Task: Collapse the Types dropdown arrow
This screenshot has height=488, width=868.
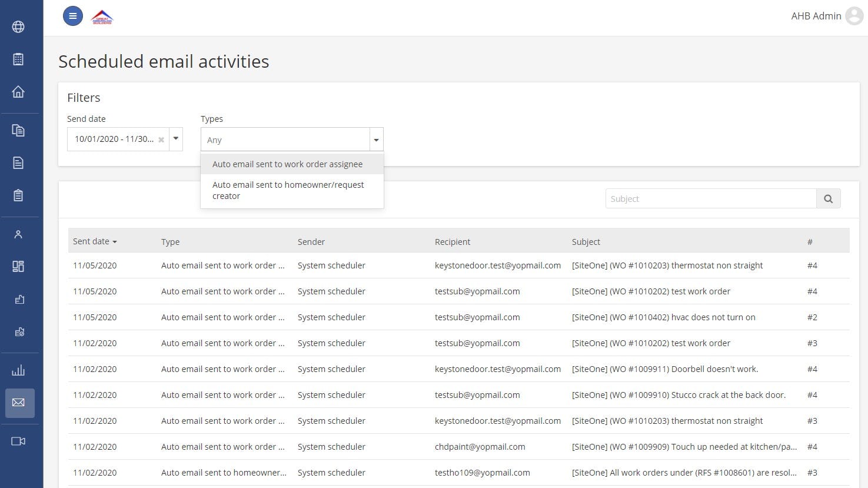Action: (376, 140)
